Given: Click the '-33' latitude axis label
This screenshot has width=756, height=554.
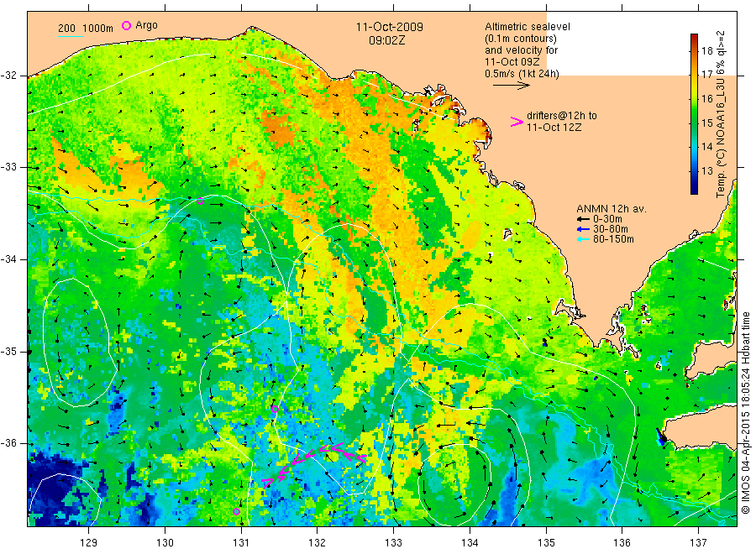Looking at the screenshot, I should click(8, 167).
